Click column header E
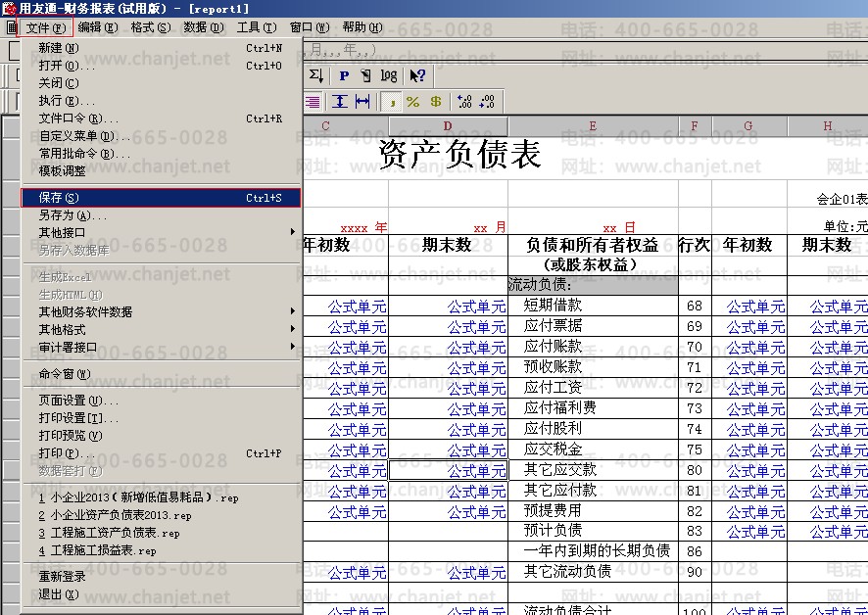 coord(593,126)
